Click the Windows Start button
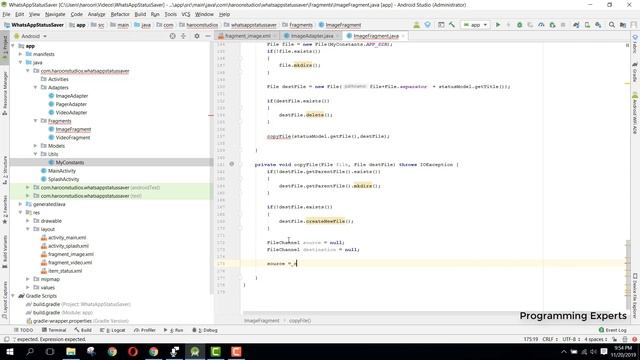 (9, 351)
